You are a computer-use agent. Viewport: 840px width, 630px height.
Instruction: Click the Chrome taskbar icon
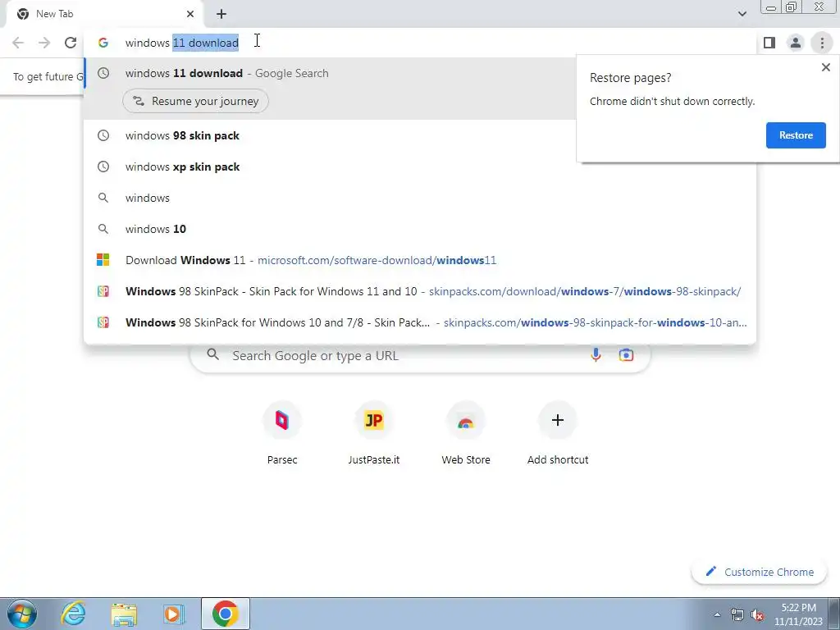[x=225, y=614]
